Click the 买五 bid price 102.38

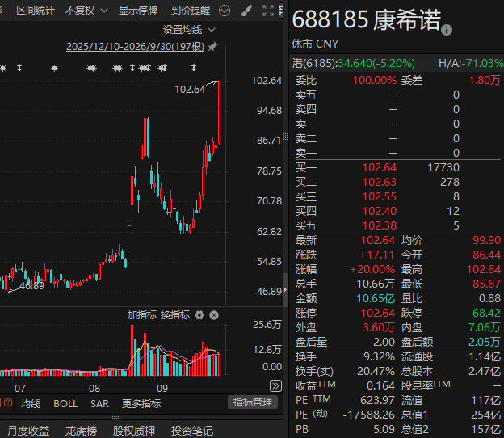pos(380,225)
